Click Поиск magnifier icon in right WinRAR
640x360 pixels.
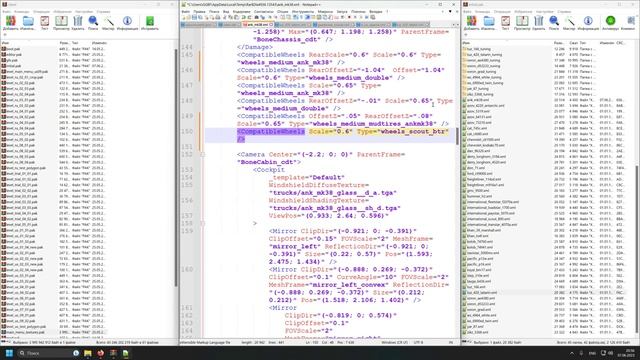[554, 23]
